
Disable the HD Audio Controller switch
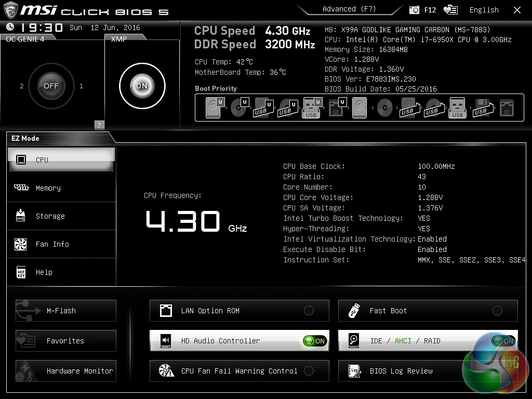[x=315, y=341]
